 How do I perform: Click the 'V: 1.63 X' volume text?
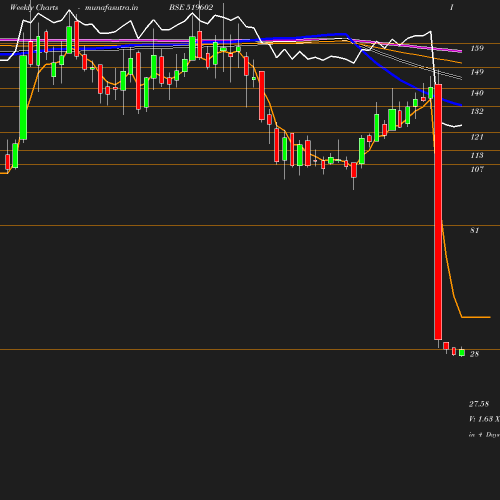click(484, 419)
